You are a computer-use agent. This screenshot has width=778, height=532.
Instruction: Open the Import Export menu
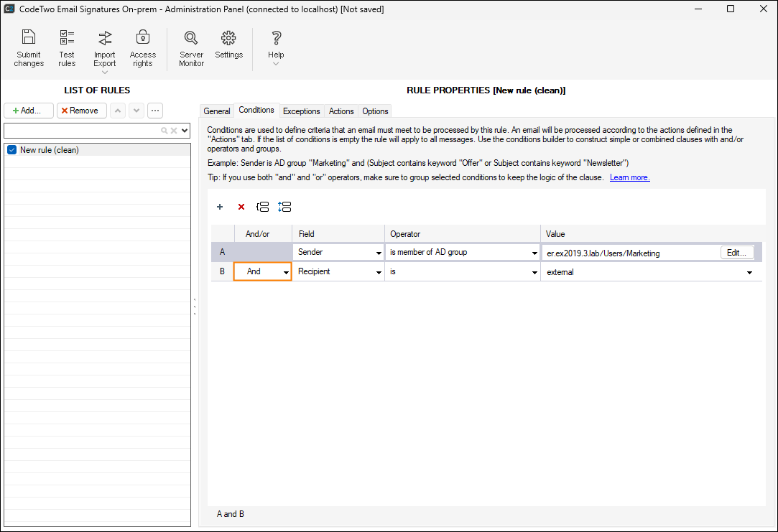click(x=105, y=51)
